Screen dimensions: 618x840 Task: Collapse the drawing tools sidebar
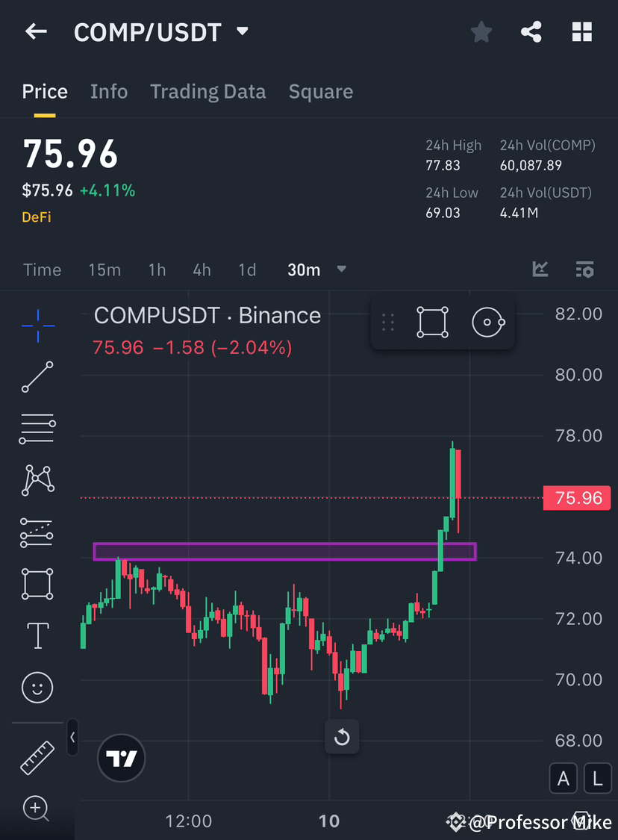point(72,738)
